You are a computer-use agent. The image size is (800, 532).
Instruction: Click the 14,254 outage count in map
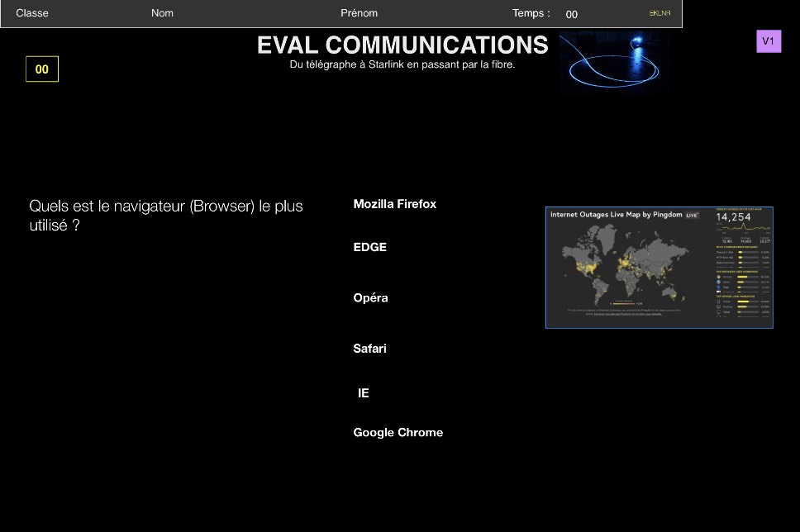tap(733, 217)
